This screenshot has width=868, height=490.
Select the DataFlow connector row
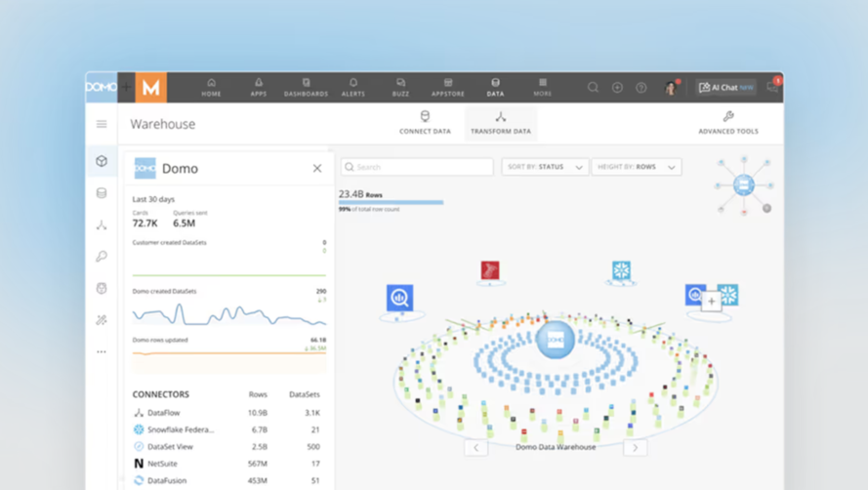[227, 413]
